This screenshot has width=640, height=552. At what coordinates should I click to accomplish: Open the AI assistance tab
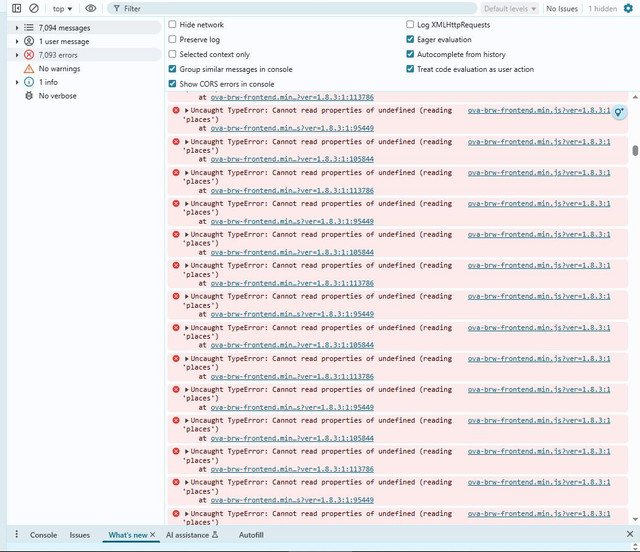(x=192, y=535)
